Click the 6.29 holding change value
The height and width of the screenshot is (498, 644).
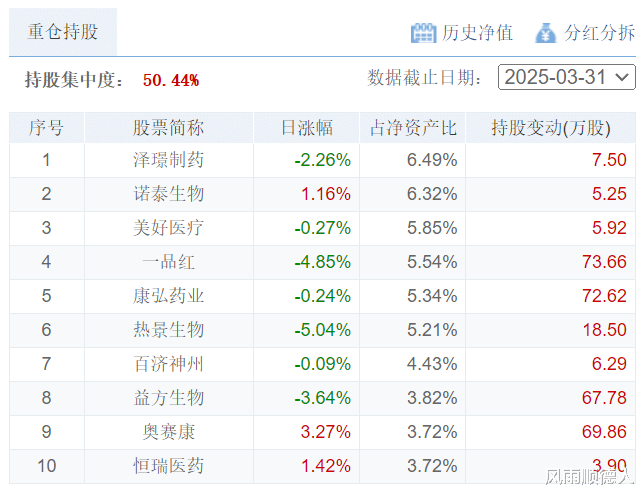(x=609, y=364)
